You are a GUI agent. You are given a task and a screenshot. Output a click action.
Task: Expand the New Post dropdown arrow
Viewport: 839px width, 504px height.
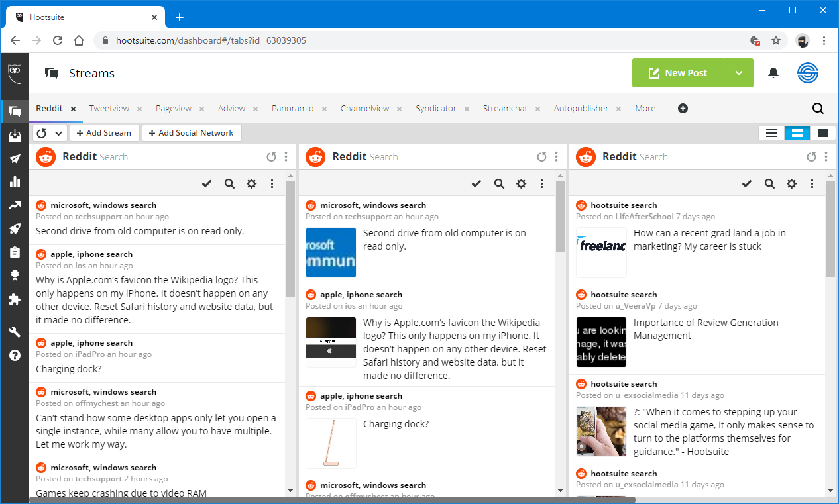coord(738,73)
